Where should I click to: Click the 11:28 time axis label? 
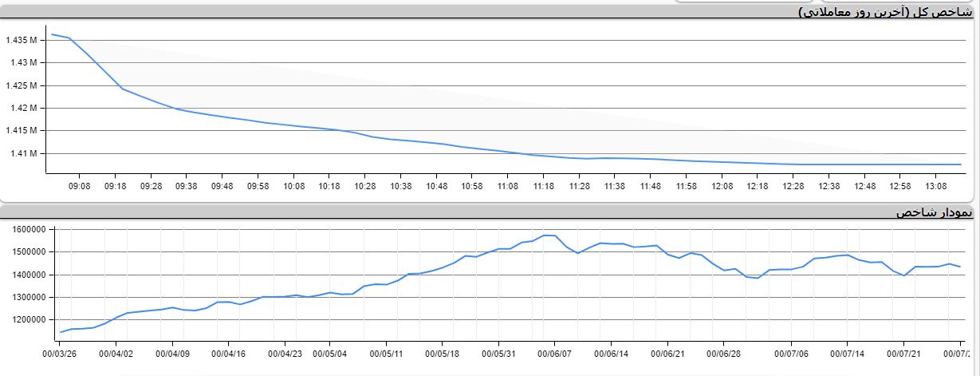(579, 186)
